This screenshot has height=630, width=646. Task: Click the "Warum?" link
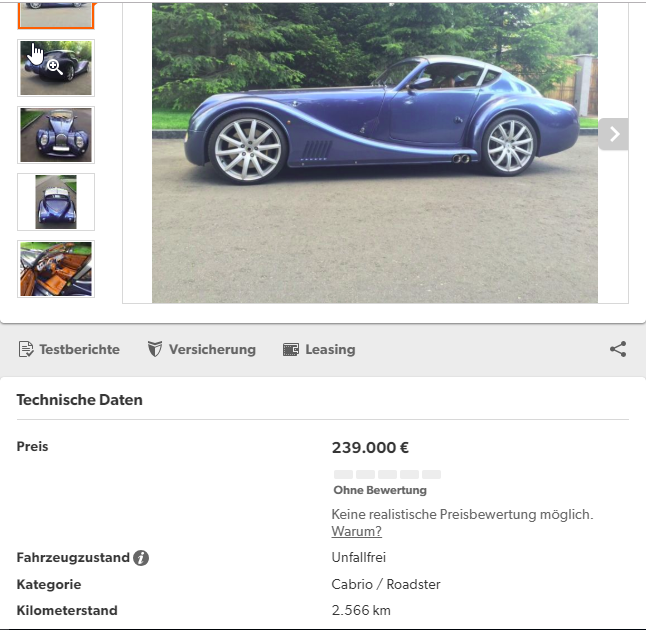356,532
